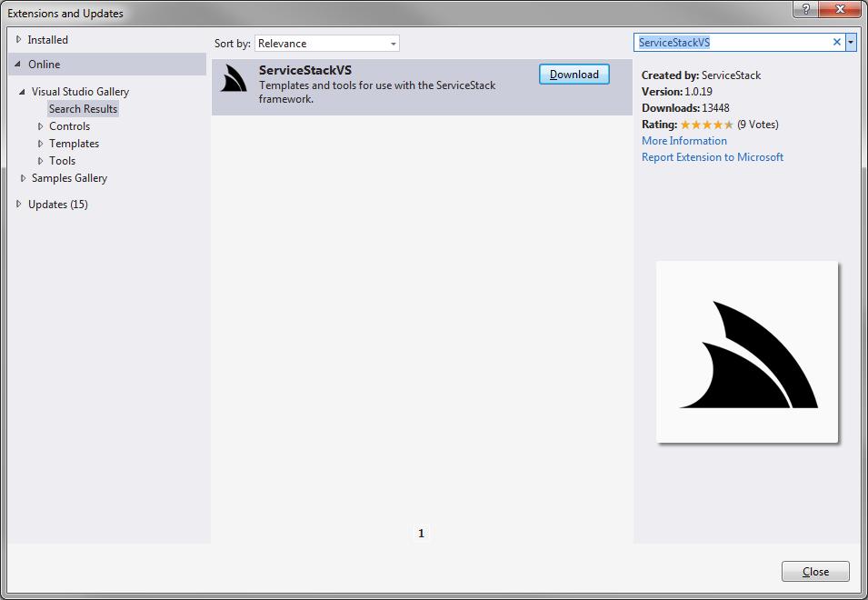Image resolution: width=868 pixels, height=600 pixels.
Task: Expand the Installed category
Action: (19, 40)
